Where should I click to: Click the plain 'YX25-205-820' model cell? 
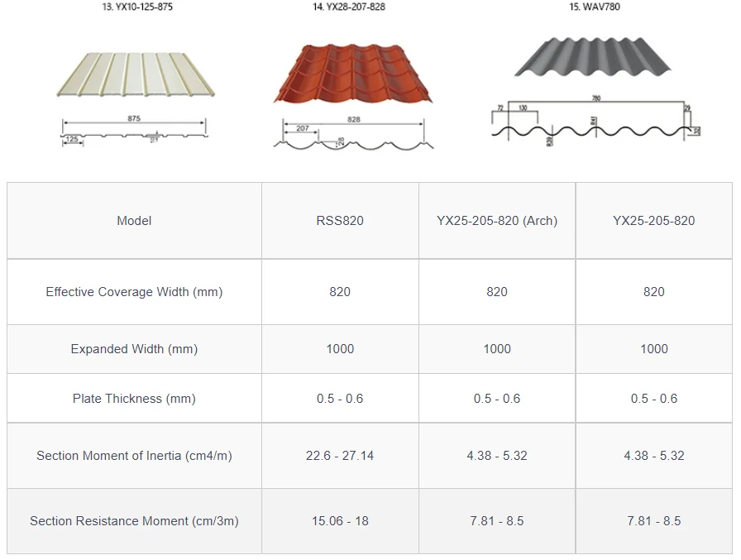654,221
